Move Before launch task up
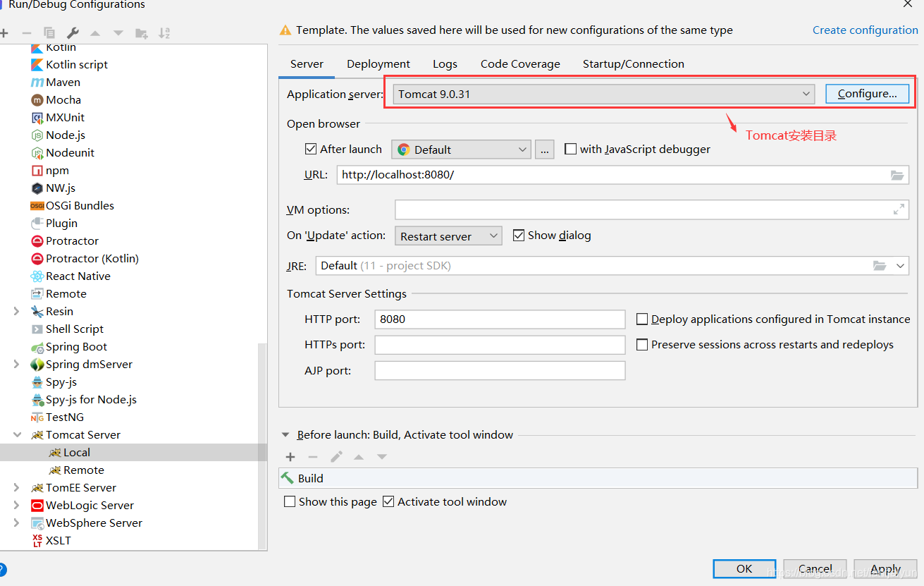 359,457
